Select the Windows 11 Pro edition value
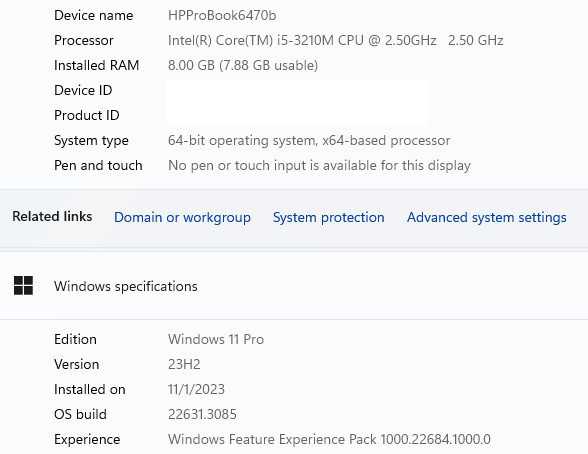The height and width of the screenshot is (454, 588). [216, 339]
